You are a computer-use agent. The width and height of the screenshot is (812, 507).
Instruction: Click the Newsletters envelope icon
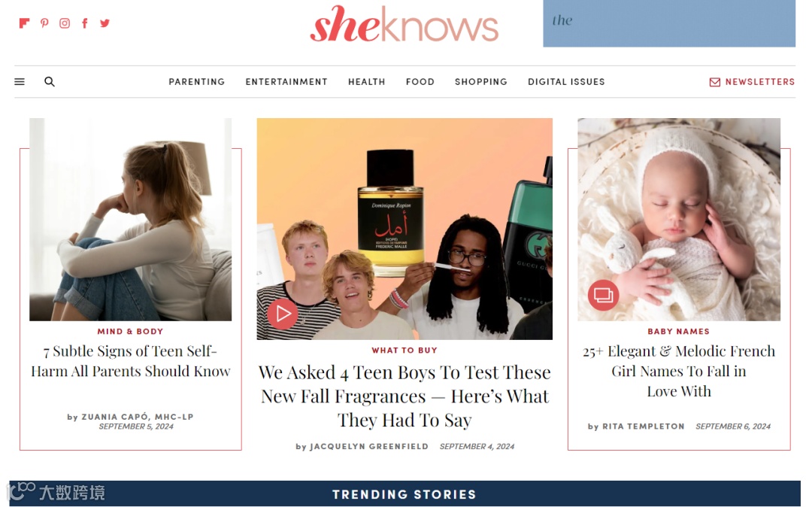click(715, 82)
